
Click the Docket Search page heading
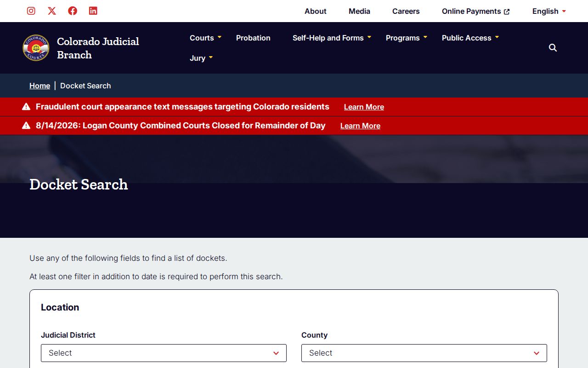pos(79,184)
